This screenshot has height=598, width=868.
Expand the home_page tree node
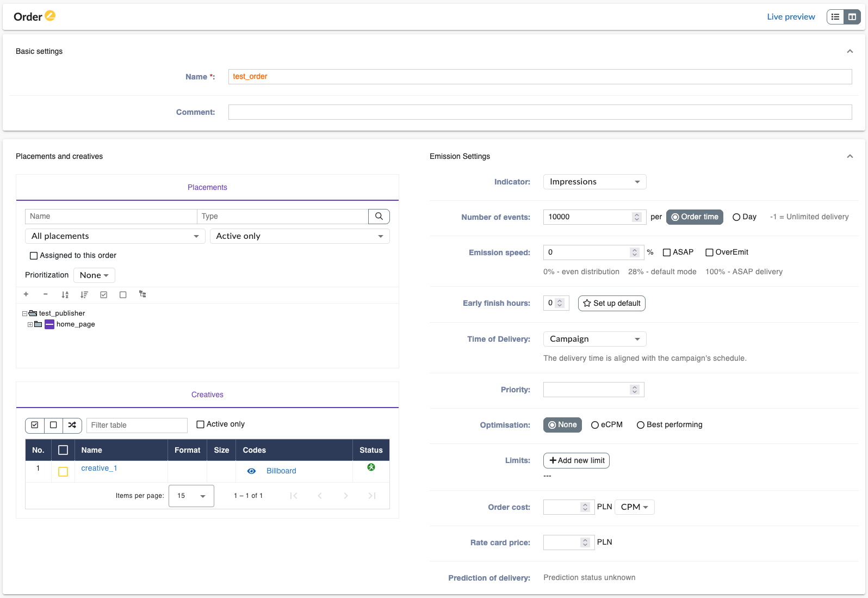coord(30,324)
